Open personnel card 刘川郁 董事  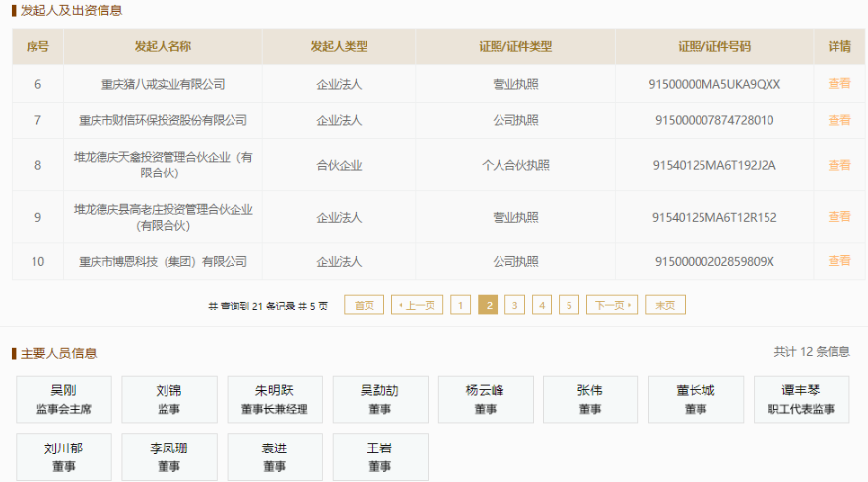64,457
